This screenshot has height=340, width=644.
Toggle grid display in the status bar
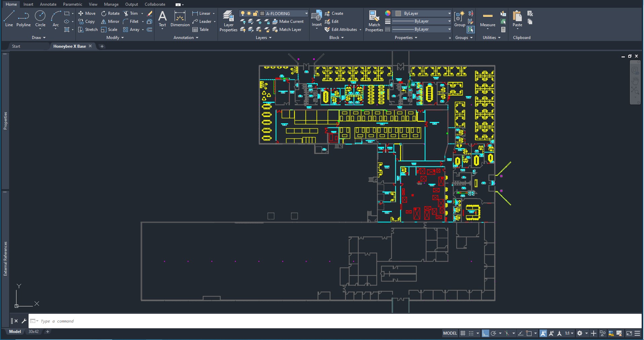pyautogui.click(x=462, y=334)
